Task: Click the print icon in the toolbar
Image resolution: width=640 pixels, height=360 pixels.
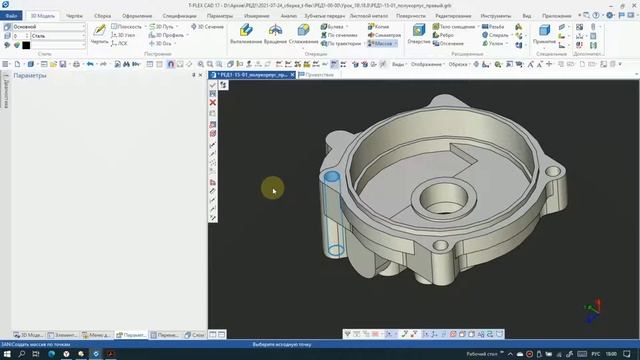Action: pyautogui.click(x=76, y=64)
